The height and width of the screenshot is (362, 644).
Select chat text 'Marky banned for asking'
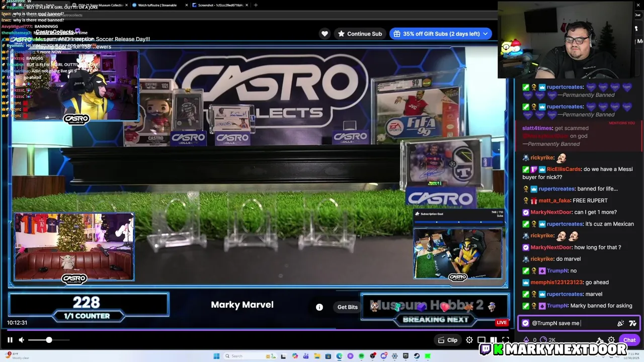click(x=602, y=306)
